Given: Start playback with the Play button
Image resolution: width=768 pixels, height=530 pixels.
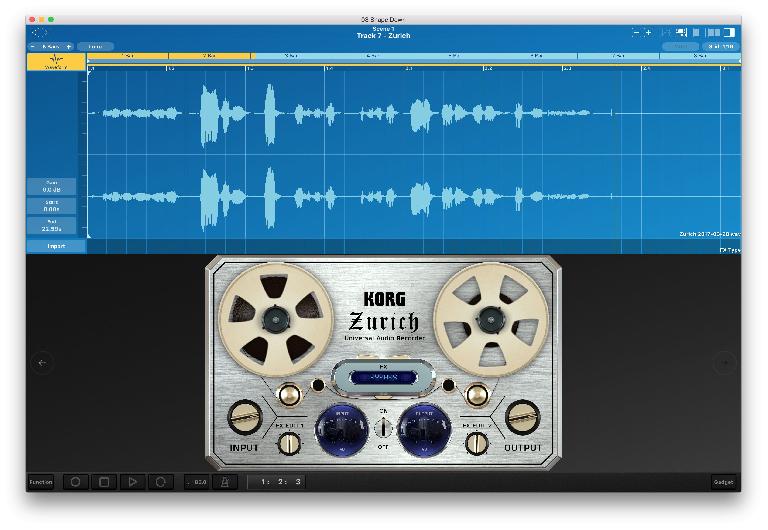Looking at the screenshot, I should (x=132, y=482).
